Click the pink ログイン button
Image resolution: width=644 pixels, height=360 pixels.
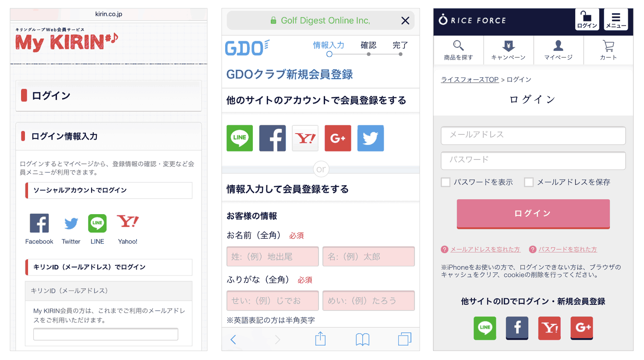coord(533,214)
